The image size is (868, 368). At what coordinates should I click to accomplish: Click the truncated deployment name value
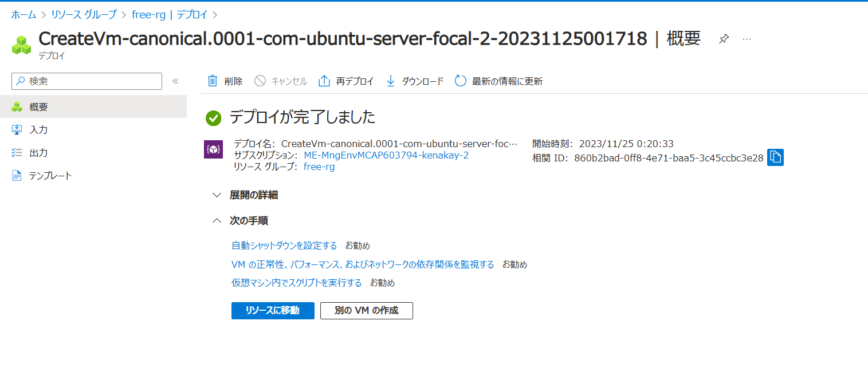pos(399,144)
